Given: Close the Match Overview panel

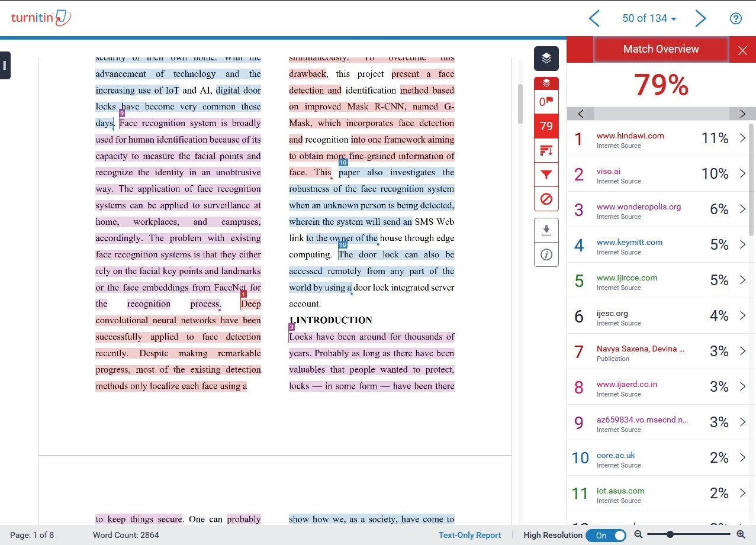Looking at the screenshot, I should (x=742, y=50).
